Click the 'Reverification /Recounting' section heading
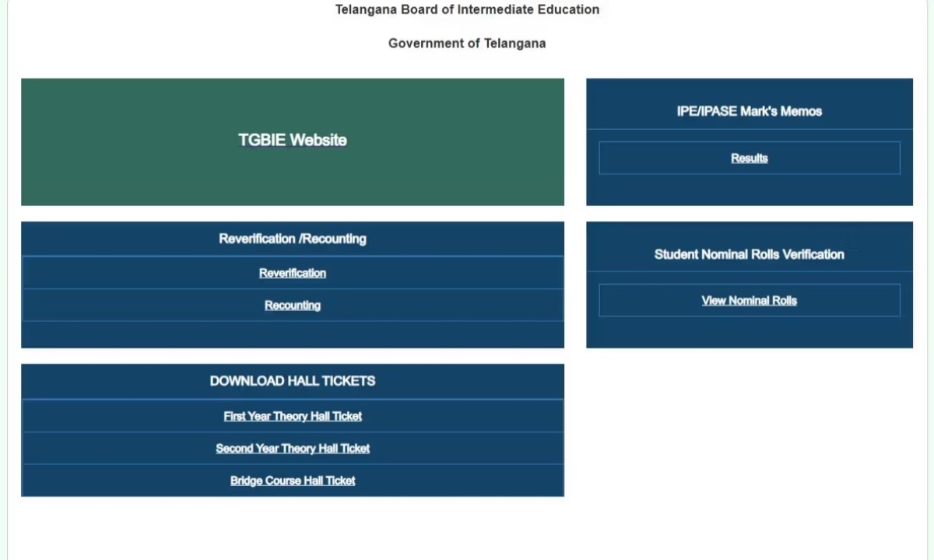 coord(293,239)
